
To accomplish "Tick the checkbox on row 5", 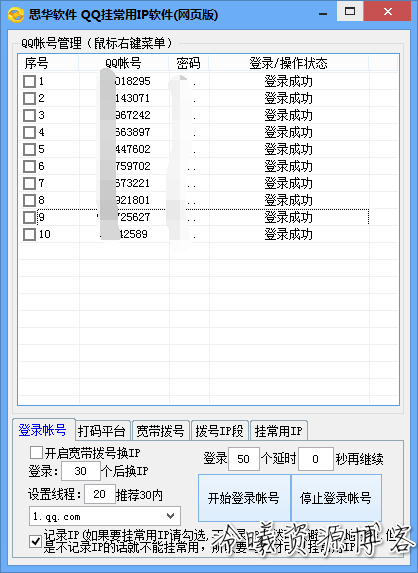I will [x=29, y=149].
